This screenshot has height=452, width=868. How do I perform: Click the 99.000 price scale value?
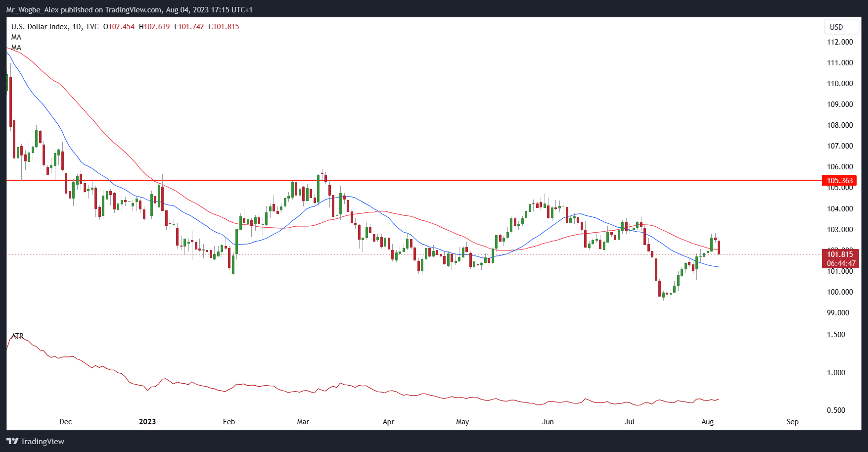[x=838, y=313]
